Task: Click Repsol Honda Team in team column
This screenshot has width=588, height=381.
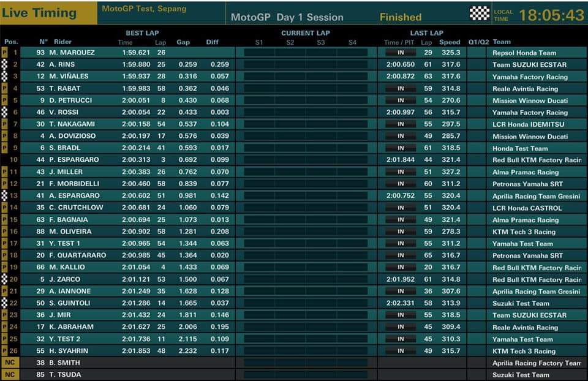Action: coord(524,53)
